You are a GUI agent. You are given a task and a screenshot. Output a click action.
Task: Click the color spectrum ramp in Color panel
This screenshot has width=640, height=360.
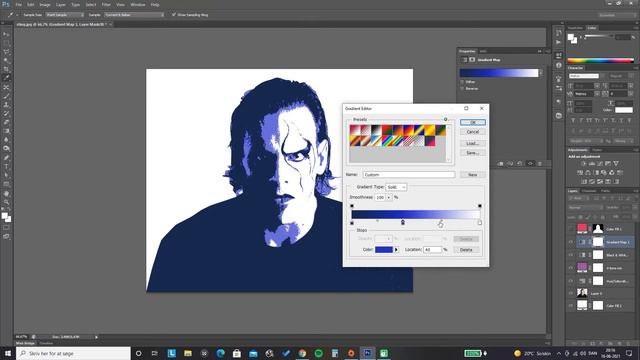tap(600, 60)
